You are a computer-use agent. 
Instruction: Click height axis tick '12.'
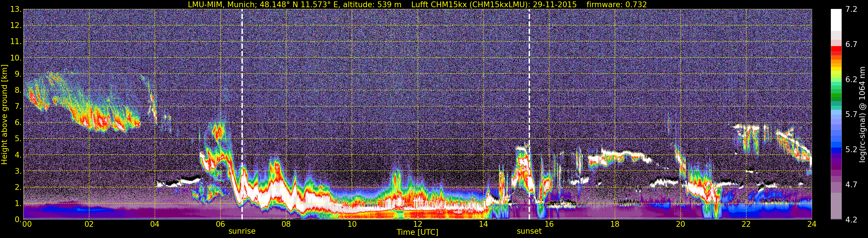16,26
